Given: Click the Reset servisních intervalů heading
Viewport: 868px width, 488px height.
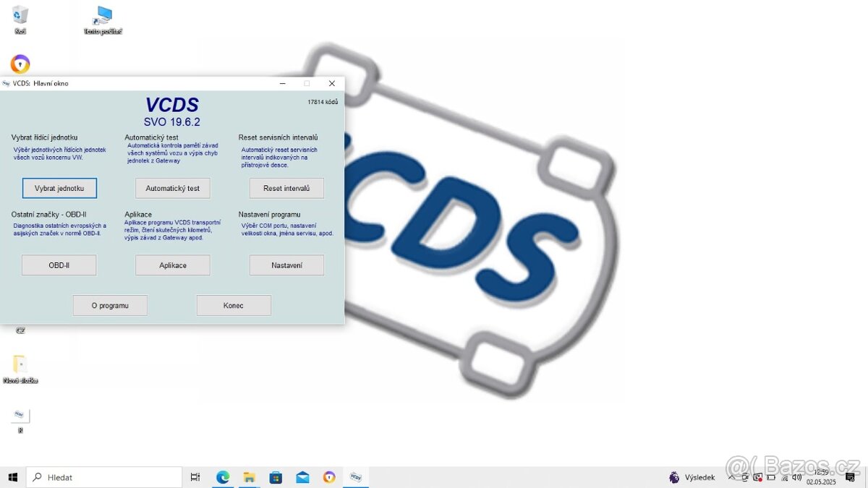Looking at the screenshot, I should pyautogui.click(x=278, y=137).
